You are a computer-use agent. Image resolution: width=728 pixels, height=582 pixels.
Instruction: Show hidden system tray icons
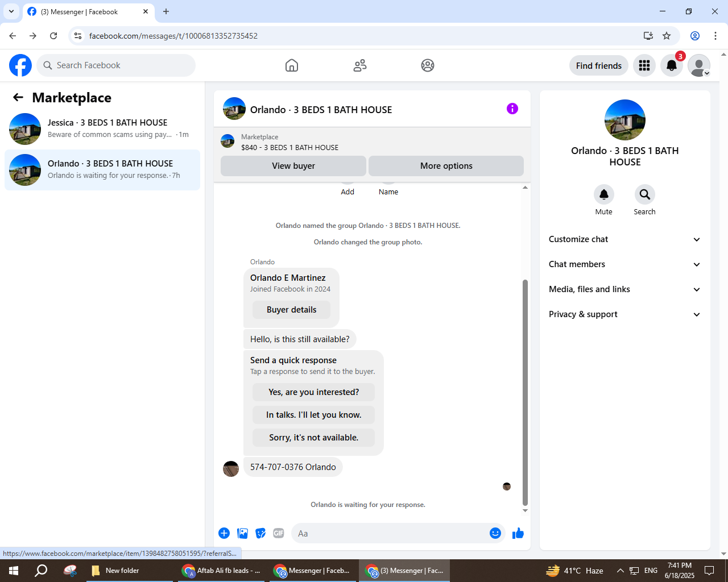(x=621, y=571)
